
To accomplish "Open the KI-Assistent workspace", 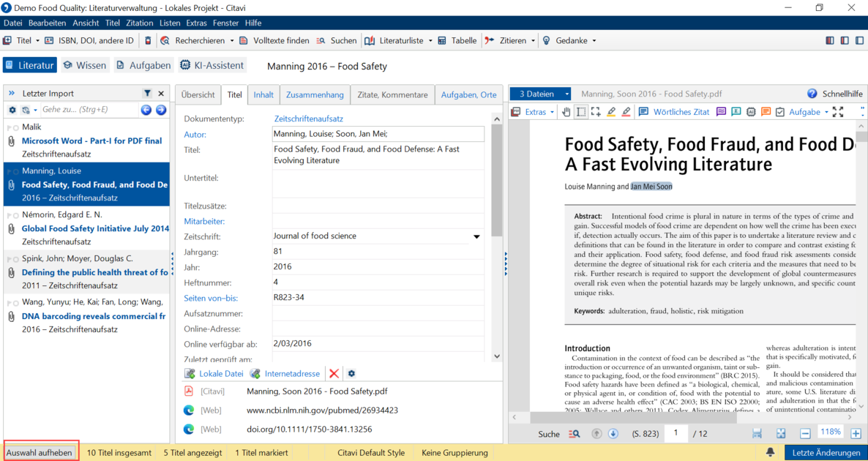I will [x=212, y=65].
